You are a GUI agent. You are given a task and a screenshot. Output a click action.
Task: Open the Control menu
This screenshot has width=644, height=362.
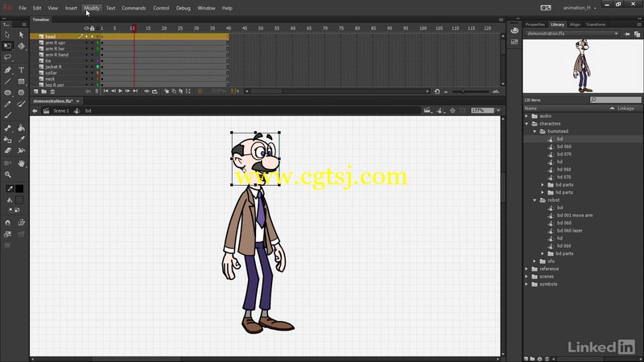pos(161,8)
